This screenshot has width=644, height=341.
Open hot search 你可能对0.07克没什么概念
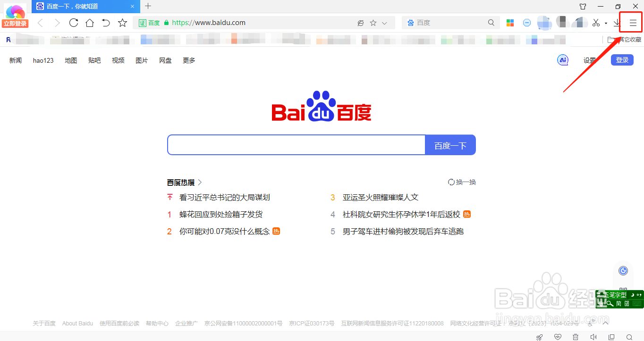pyautogui.click(x=224, y=231)
